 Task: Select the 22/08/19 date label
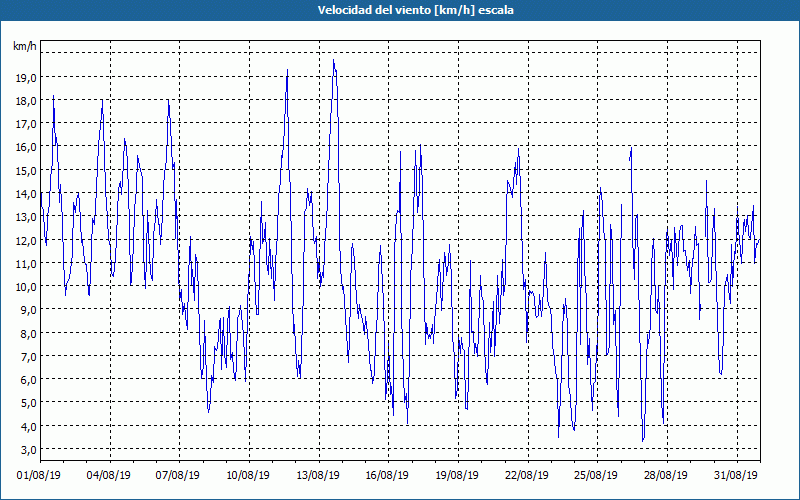pos(527,475)
